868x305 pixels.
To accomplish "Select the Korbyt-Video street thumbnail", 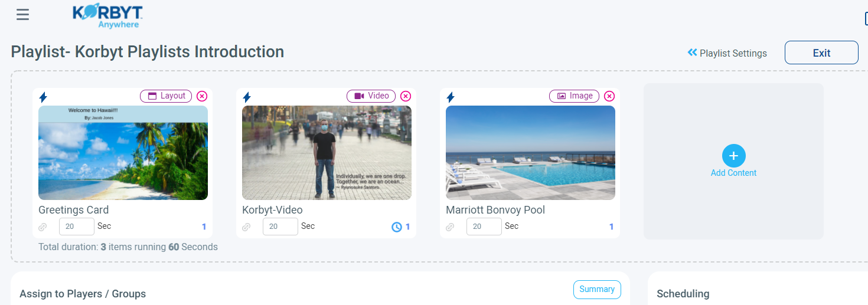I will click(327, 153).
